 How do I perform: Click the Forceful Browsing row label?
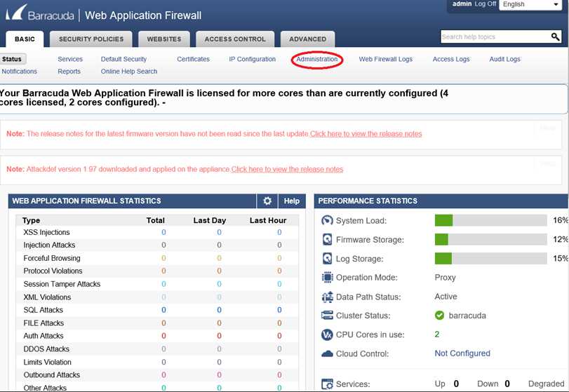(52, 258)
